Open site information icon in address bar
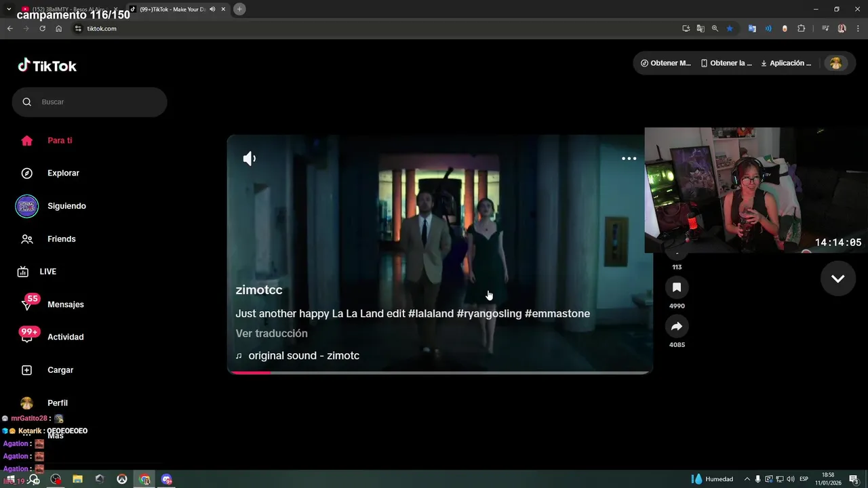The image size is (868, 488). point(78,28)
